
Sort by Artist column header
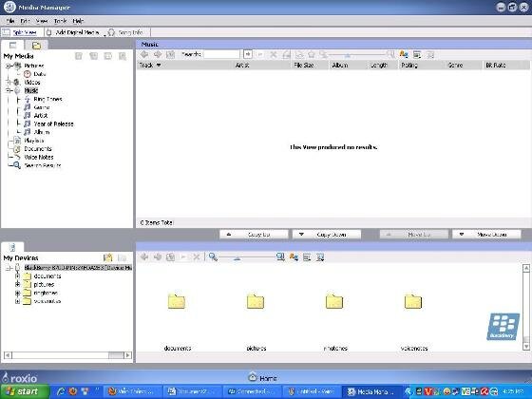pos(261,66)
